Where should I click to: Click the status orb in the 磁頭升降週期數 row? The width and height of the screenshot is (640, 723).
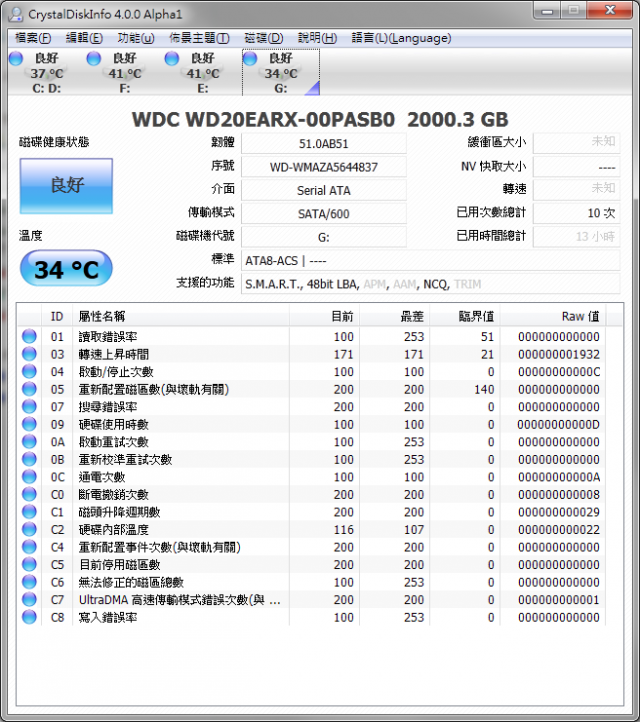coord(29,511)
